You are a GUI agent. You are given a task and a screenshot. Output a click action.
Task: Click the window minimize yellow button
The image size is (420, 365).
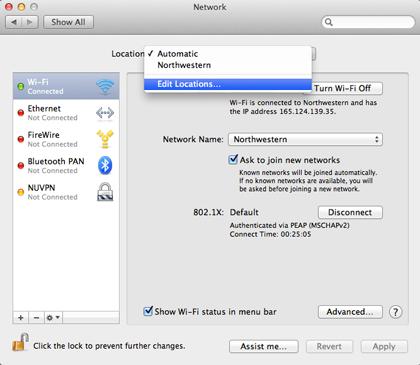click(21, 7)
